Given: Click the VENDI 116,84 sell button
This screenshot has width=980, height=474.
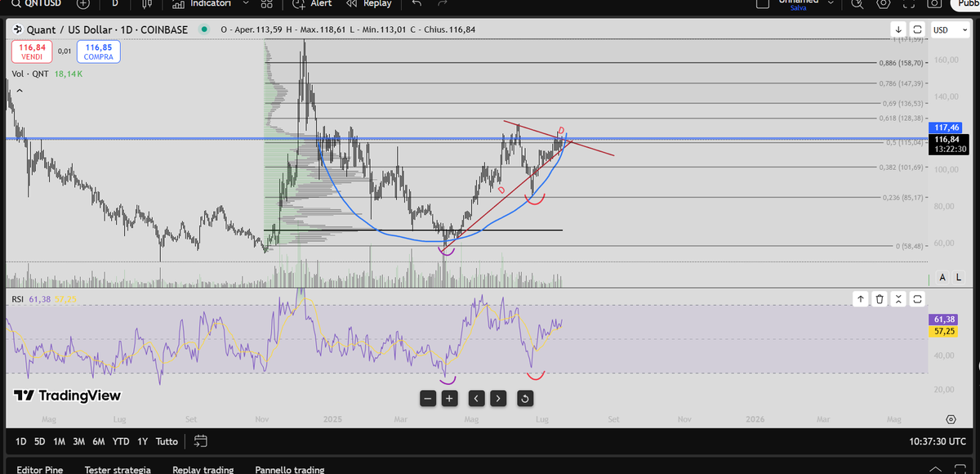Looking at the screenshot, I should coord(31,52).
